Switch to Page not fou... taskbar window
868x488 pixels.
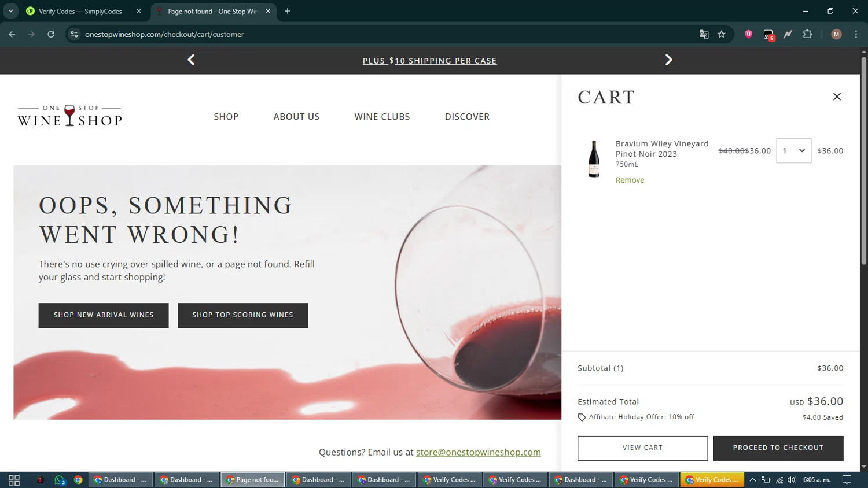(x=253, y=480)
